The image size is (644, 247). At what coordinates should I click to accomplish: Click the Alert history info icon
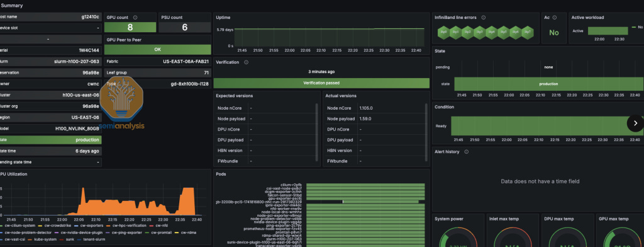click(x=466, y=152)
